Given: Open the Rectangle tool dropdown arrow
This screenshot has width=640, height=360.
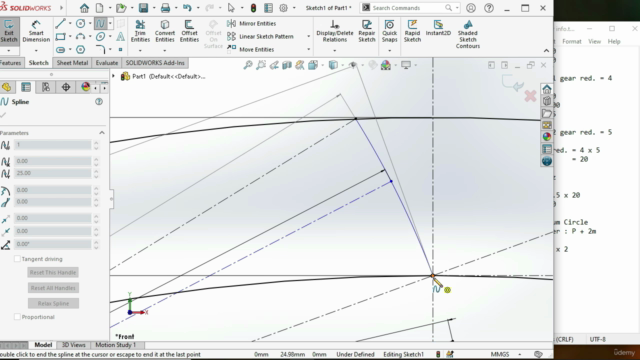Looking at the screenshot, I should pyautogui.click(x=70, y=37).
